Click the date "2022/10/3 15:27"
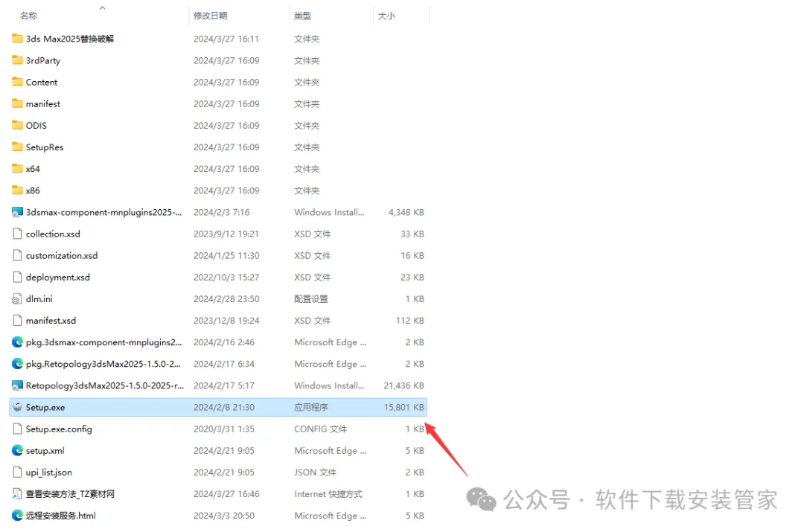Image resolution: width=804 pixels, height=532 pixels. tap(226, 278)
